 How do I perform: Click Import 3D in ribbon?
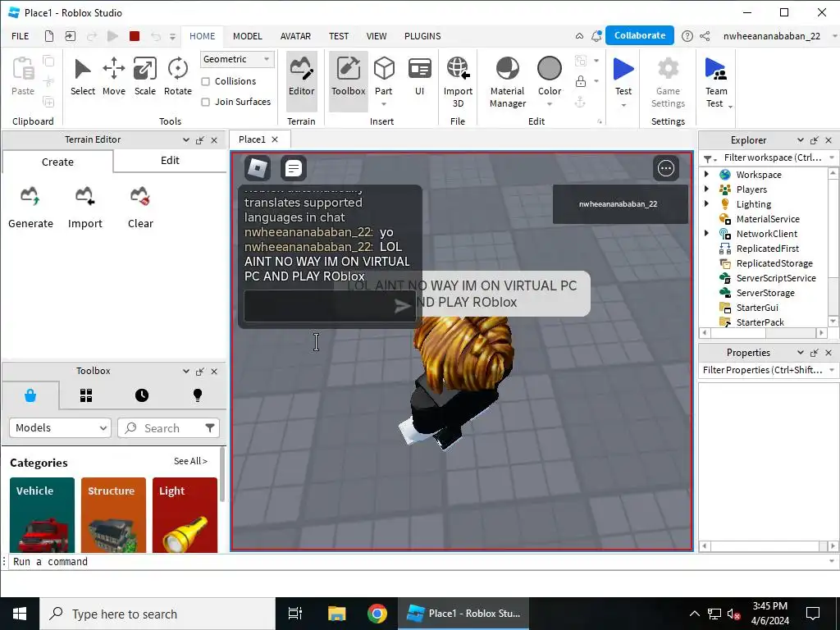point(458,82)
